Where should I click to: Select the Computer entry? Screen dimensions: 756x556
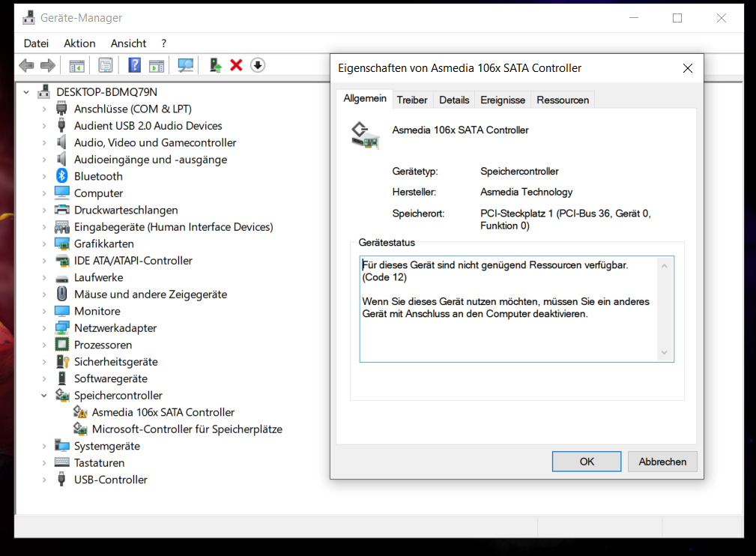tap(98, 193)
